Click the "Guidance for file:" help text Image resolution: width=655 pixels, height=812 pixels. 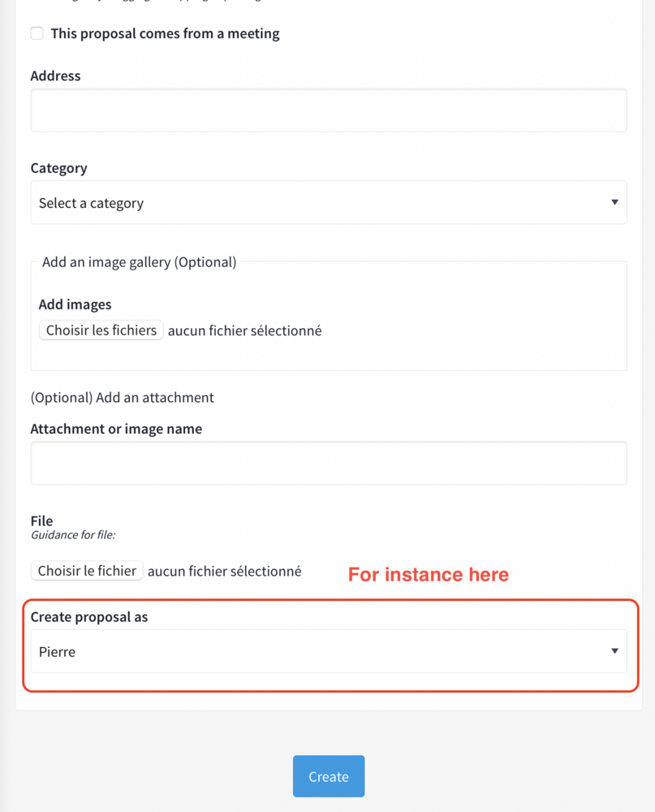point(73,535)
